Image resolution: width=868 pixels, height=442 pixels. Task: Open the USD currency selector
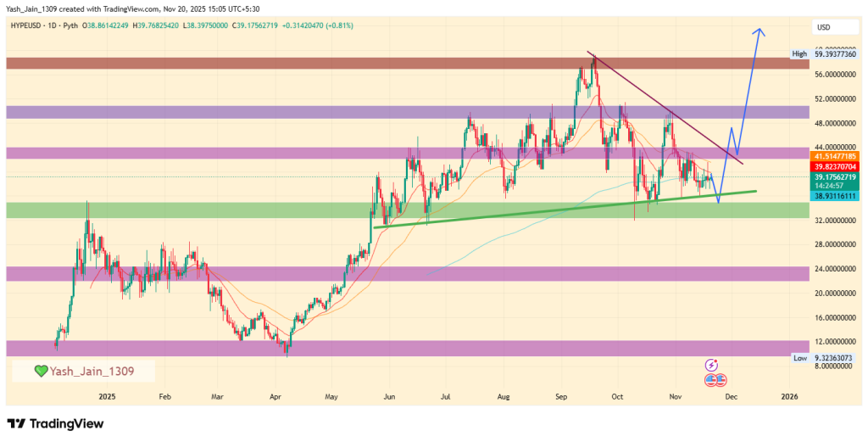(823, 27)
